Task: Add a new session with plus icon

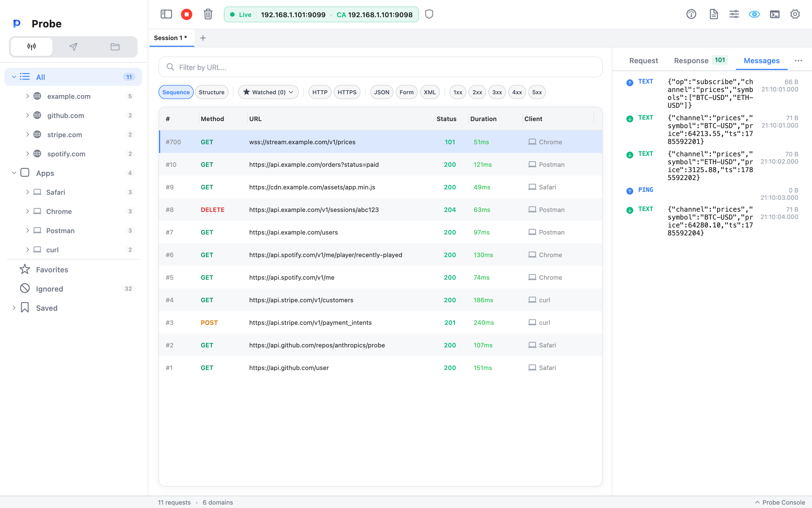Action: (x=203, y=38)
